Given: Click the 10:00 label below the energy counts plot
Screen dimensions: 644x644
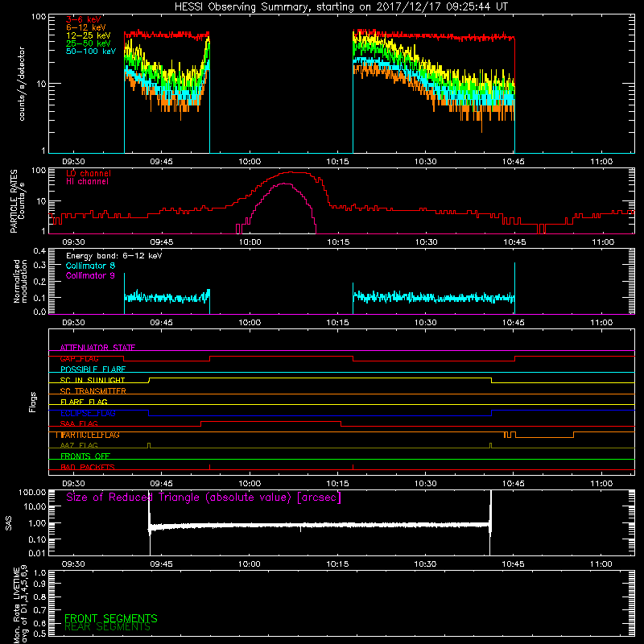Looking at the screenshot, I should pos(250,162).
